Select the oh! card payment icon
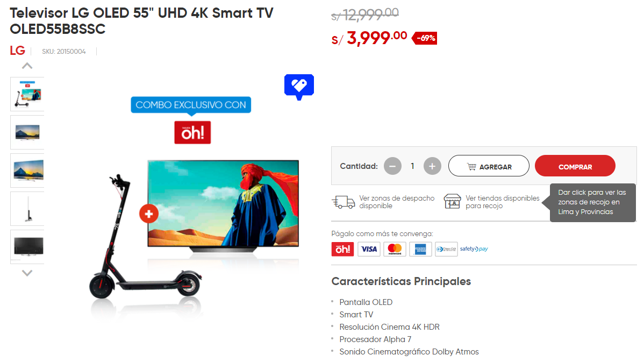The width and height of the screenshot is (644, 362). click(342, 249)
